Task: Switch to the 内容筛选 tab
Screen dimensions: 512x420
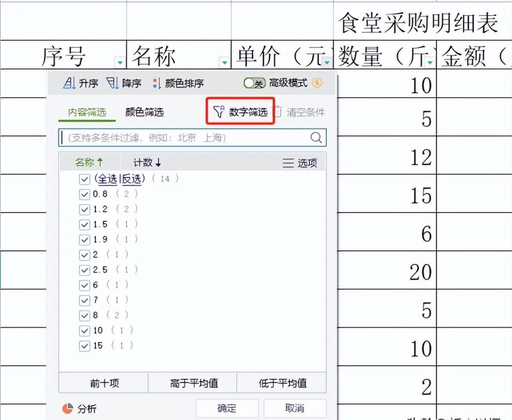Action: (87, 112)
